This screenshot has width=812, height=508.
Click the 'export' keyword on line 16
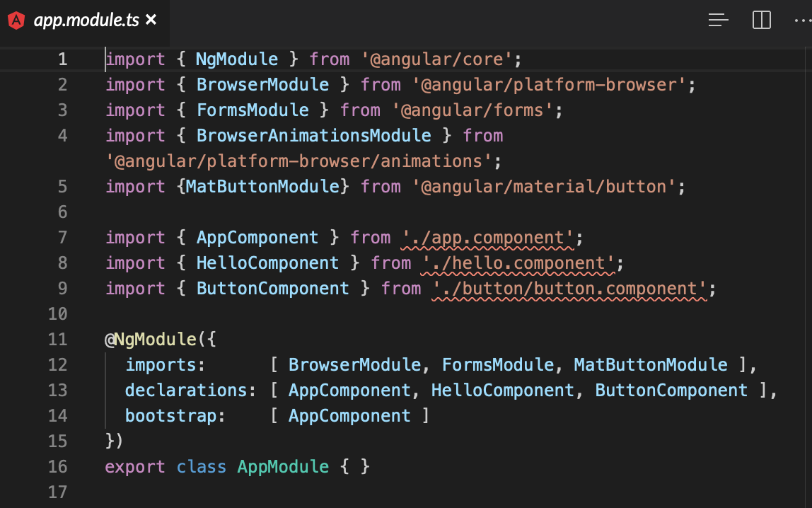135,467
